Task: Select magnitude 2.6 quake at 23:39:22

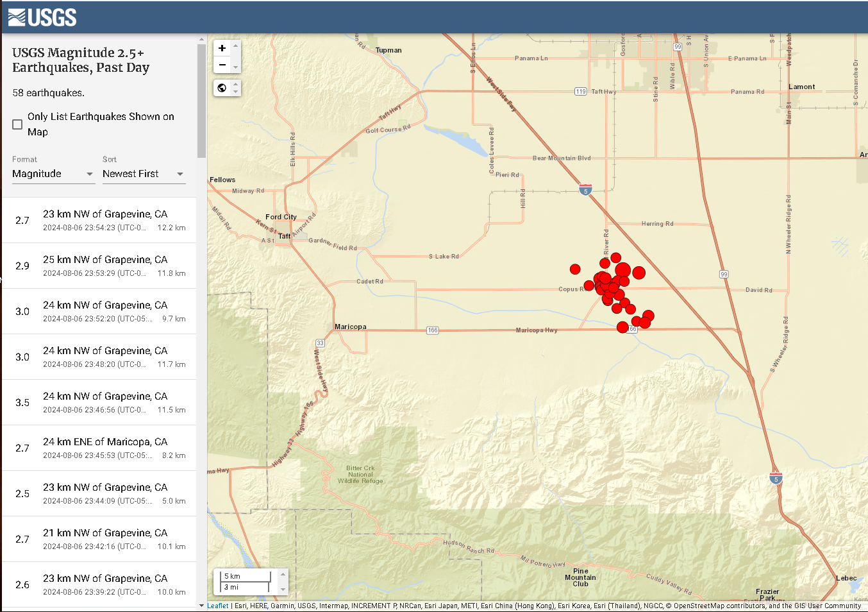Action: 99,585
